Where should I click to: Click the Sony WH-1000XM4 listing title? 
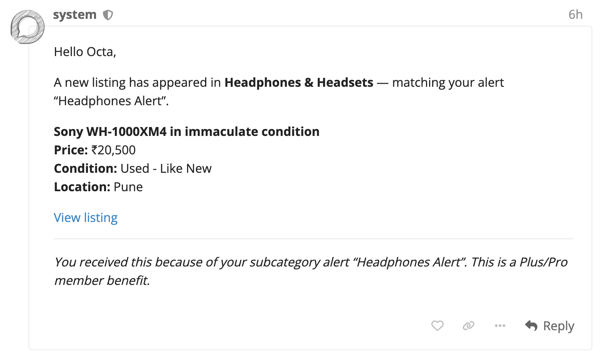[186, 132]
